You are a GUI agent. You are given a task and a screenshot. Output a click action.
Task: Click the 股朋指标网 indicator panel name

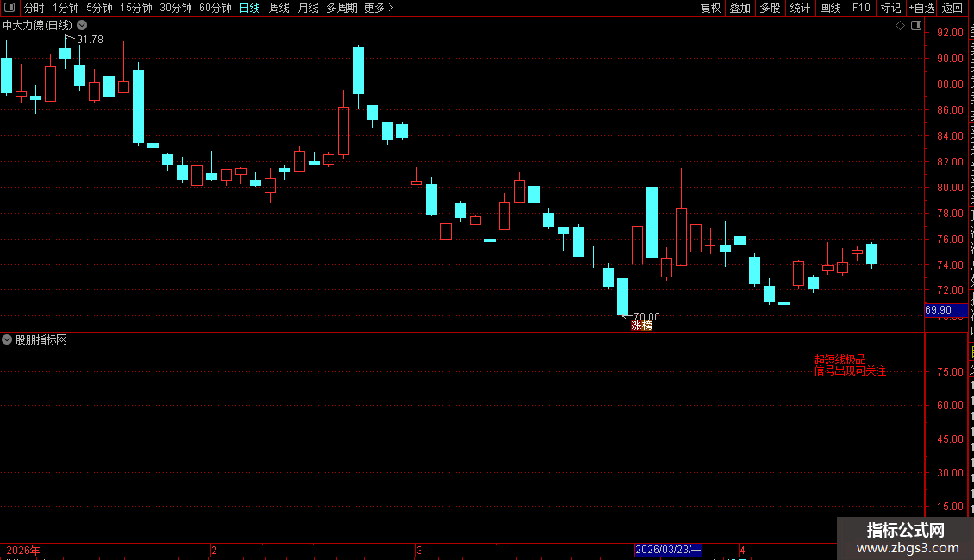(x=41, y=339)
